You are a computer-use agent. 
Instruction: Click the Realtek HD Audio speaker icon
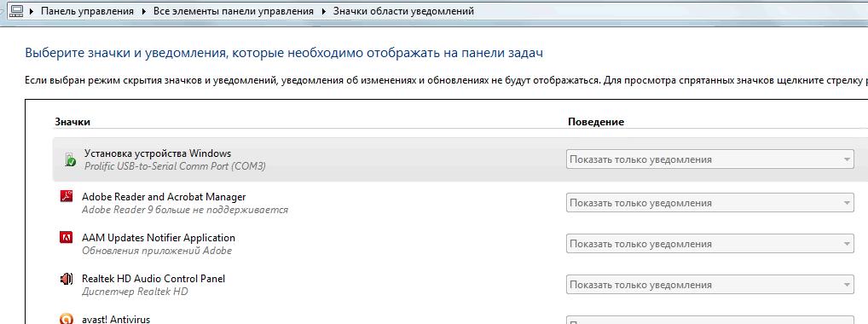pyautogui.click(x=67, y=279)
